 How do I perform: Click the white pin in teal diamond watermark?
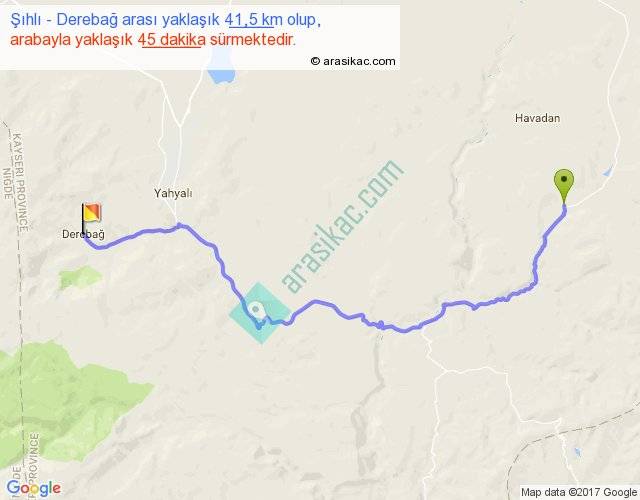pyautogui.click(x=256, y=310)
